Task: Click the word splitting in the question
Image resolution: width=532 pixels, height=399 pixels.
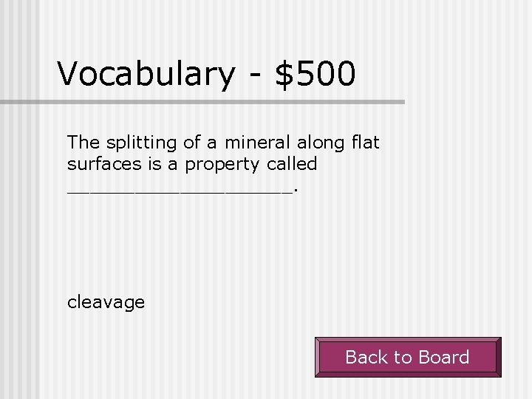Action: (141, 143)
